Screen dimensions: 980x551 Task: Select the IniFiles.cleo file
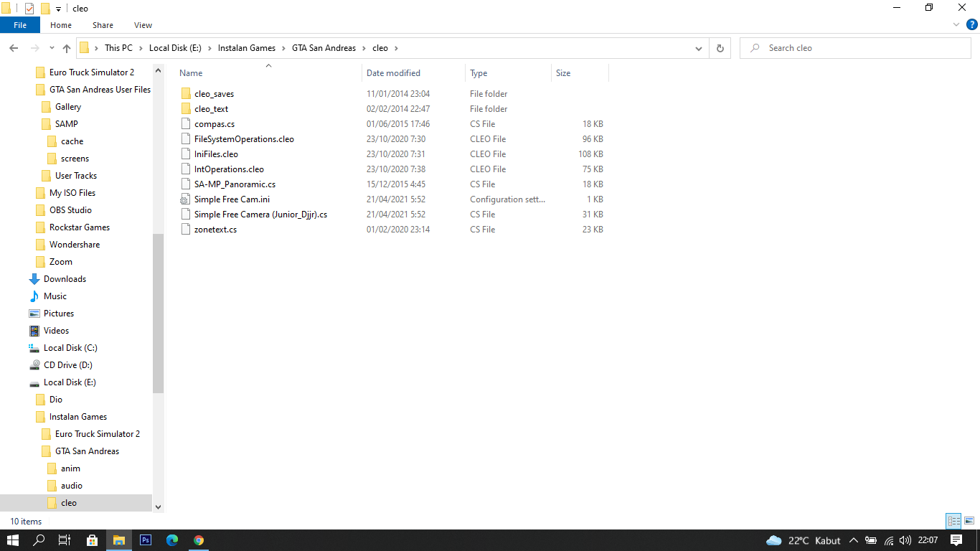[x=216, y=154]
